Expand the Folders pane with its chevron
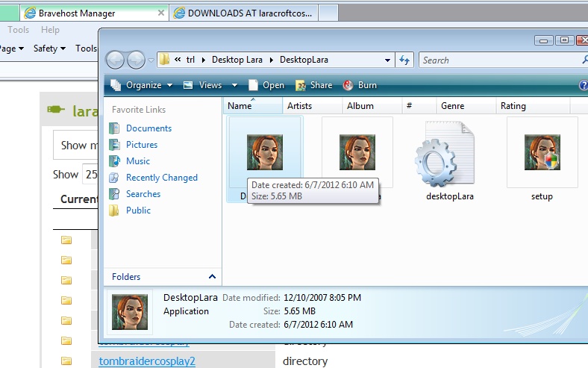588x368 pixels. (x=212, y=276)
